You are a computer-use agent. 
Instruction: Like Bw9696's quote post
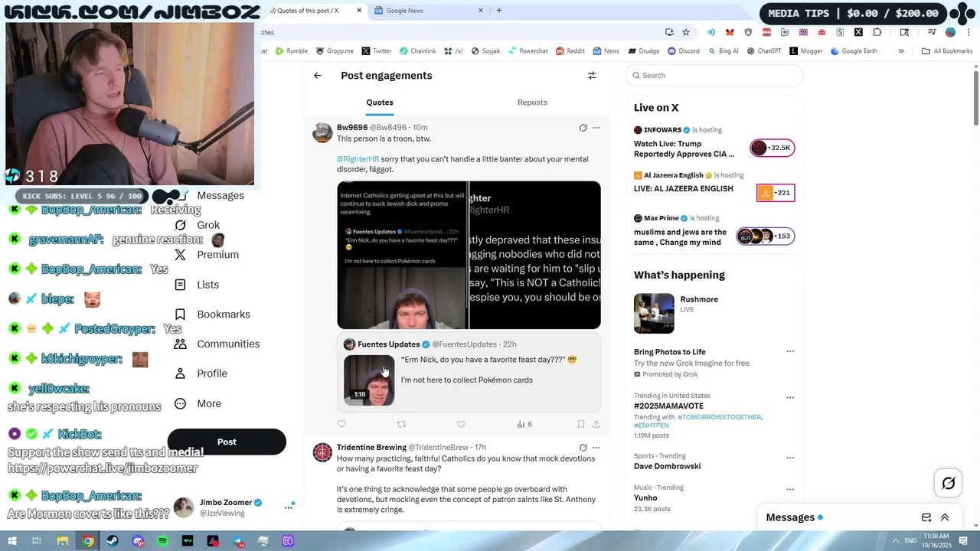click(461, 424)
